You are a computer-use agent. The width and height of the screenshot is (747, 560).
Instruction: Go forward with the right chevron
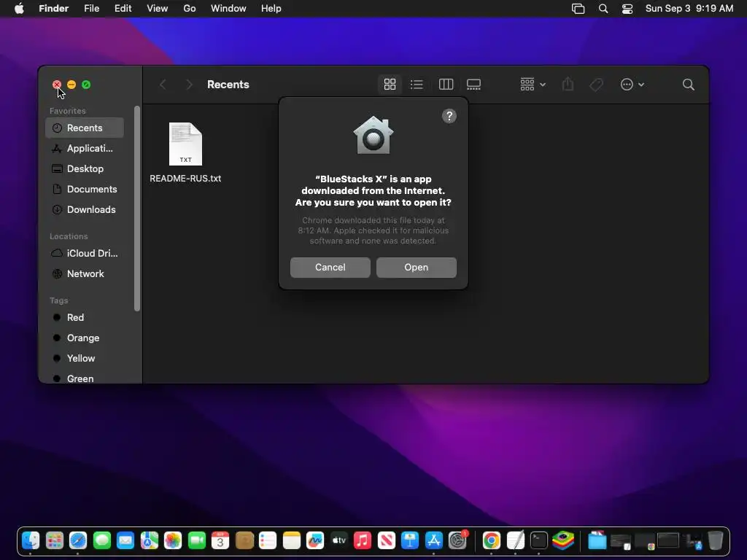point(189,85)
